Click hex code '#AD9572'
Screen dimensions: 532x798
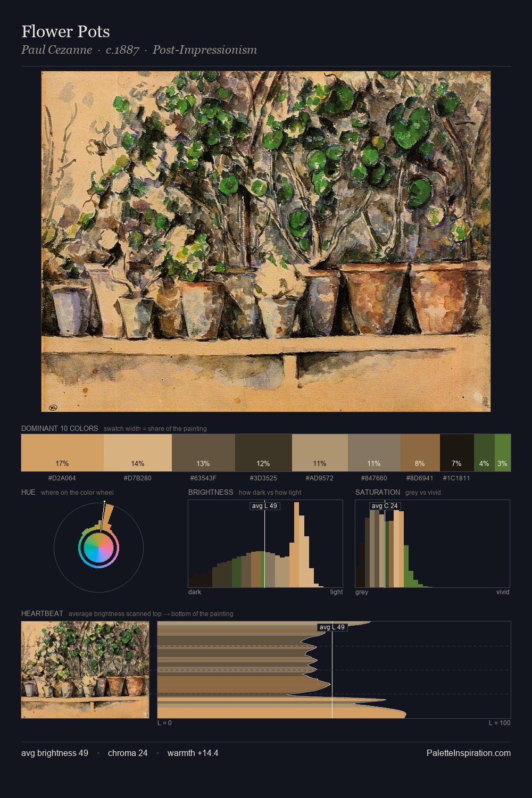coord(320,478)
